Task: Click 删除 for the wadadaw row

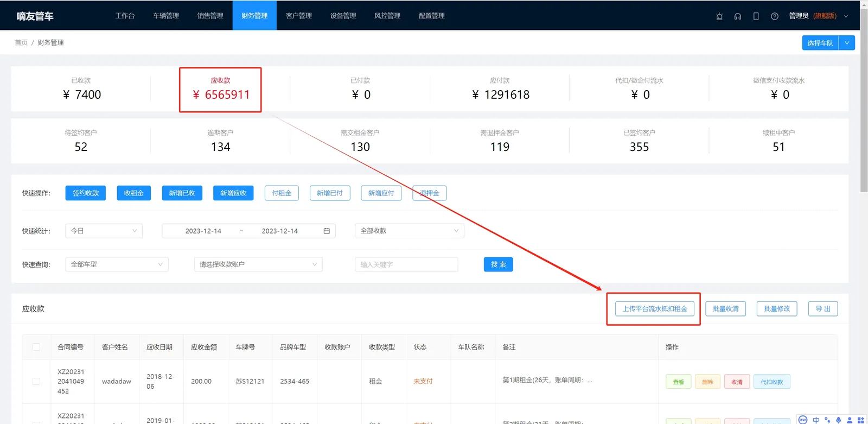Action: (x=708, y=382)
